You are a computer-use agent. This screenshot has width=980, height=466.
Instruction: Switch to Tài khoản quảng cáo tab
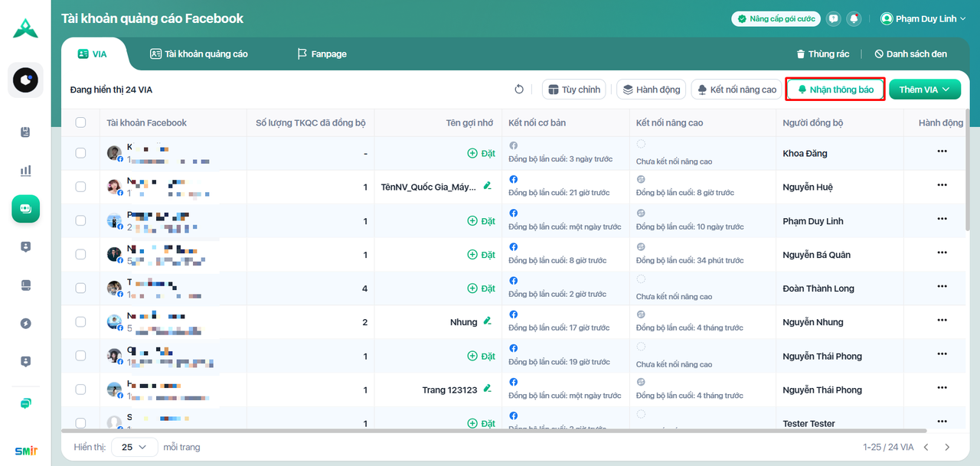(x=198, y=54)
